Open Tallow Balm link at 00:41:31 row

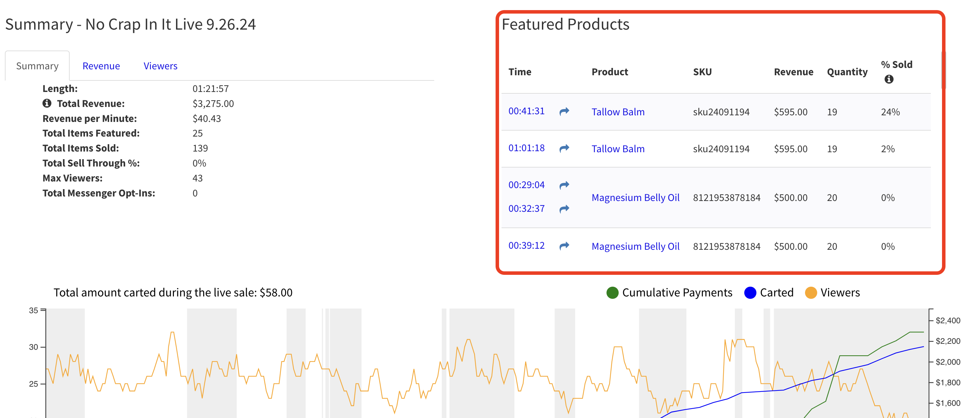(x=618, y=112)
